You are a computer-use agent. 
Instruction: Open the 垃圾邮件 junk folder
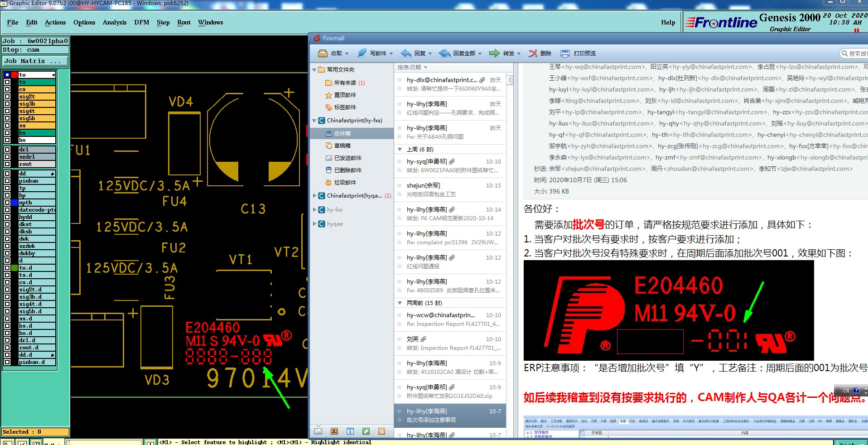pos(341,182)
